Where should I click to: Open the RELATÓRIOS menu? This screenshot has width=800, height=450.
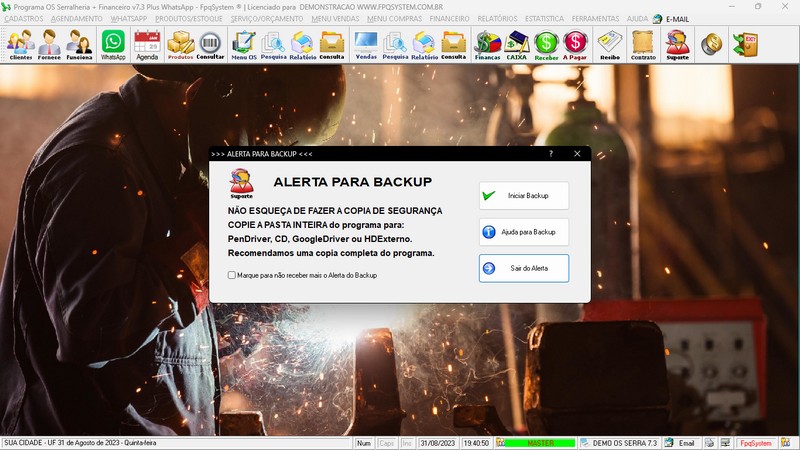(497, 18)
